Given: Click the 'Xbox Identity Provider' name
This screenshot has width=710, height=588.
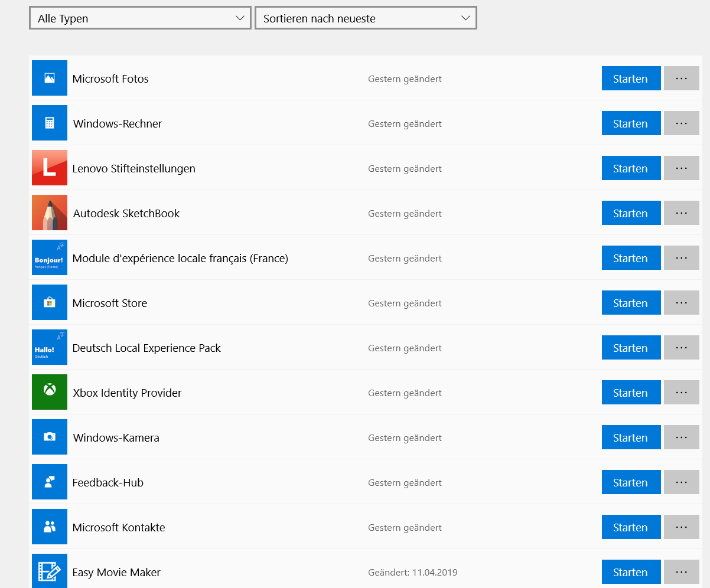Looking at the screenshot, I should (127, 393).
